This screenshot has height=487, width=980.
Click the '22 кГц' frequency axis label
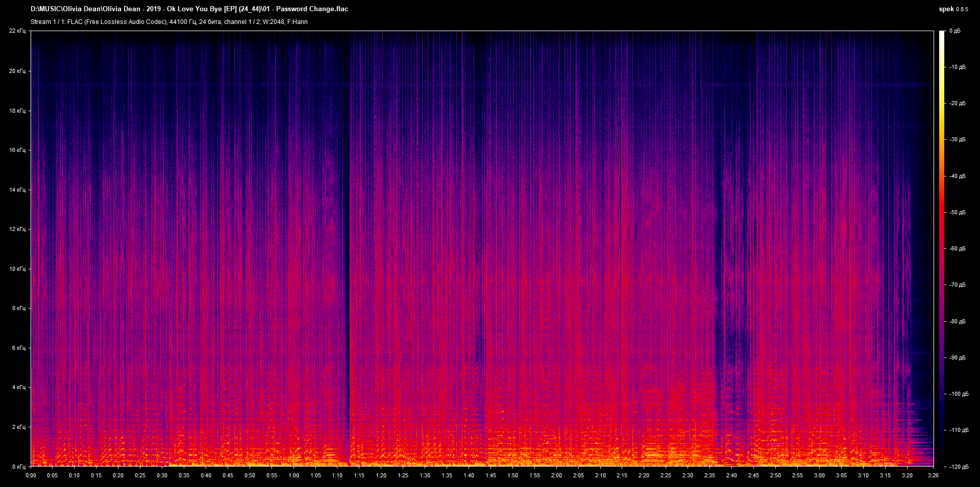pyautogui.click(x=17, y=31)
